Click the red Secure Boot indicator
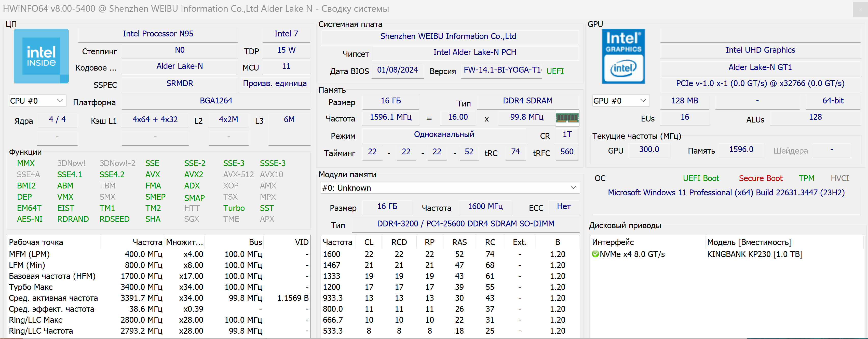The height and width of the screenshot is (339, 868). click(x=760, y=178)
